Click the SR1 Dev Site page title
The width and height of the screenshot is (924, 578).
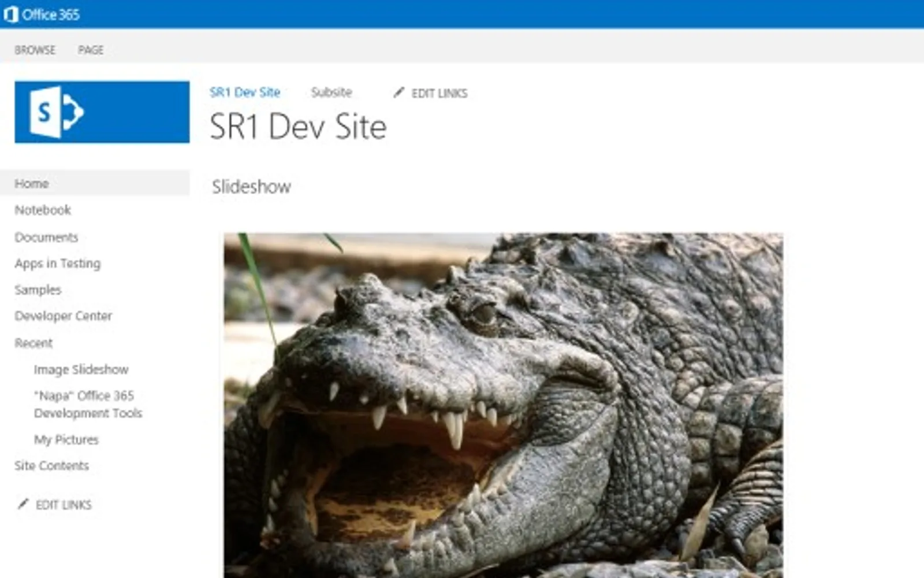pyautogui.click(x=298, y=127)
